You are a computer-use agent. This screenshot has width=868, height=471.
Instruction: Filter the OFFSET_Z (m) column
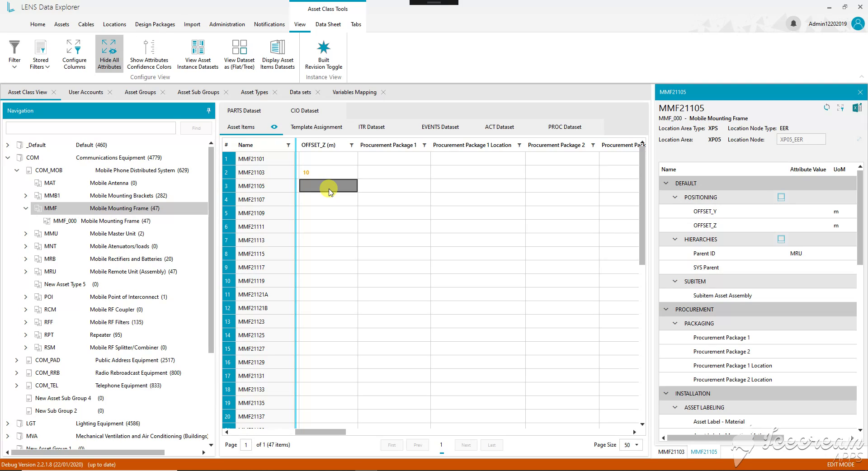352,145
